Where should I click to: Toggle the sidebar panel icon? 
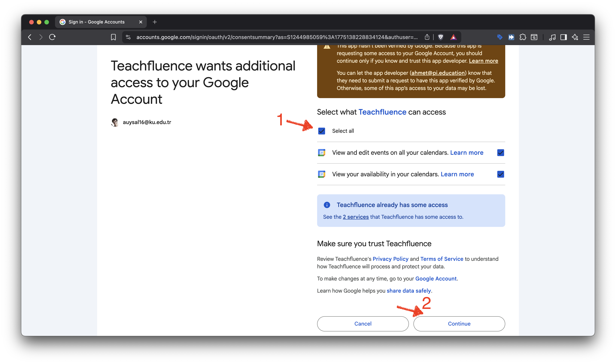click(x=563, y=37)
